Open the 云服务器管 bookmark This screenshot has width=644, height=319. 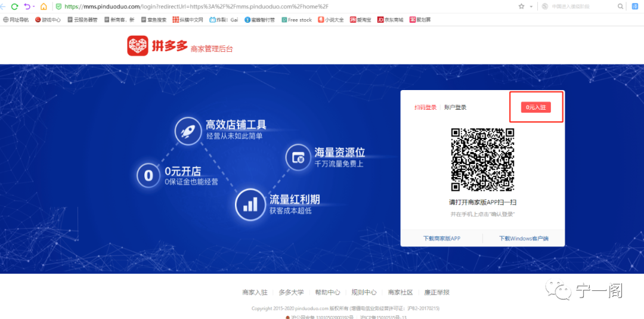click(x=82, y=20)
